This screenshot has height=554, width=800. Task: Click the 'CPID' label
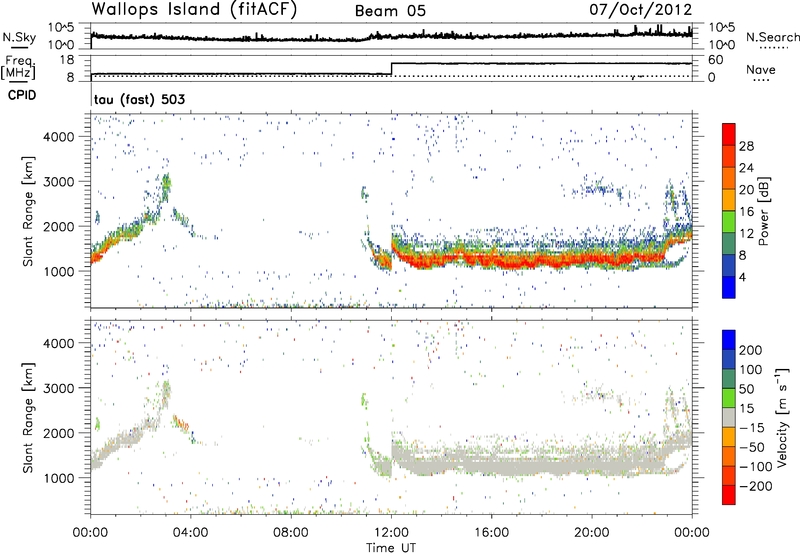[22, 95]
